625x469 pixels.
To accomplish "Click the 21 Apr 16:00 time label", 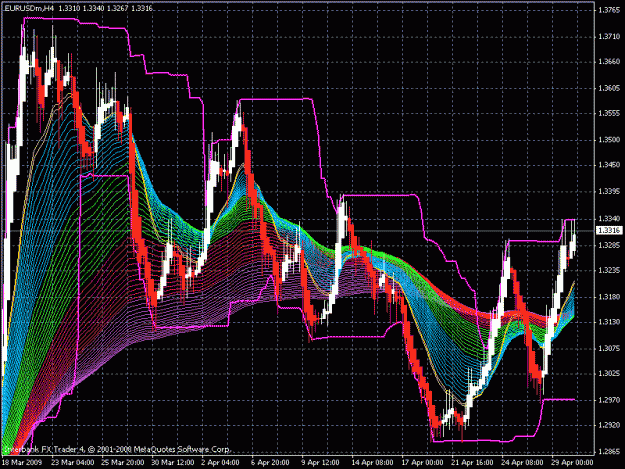I will point(472,463).
